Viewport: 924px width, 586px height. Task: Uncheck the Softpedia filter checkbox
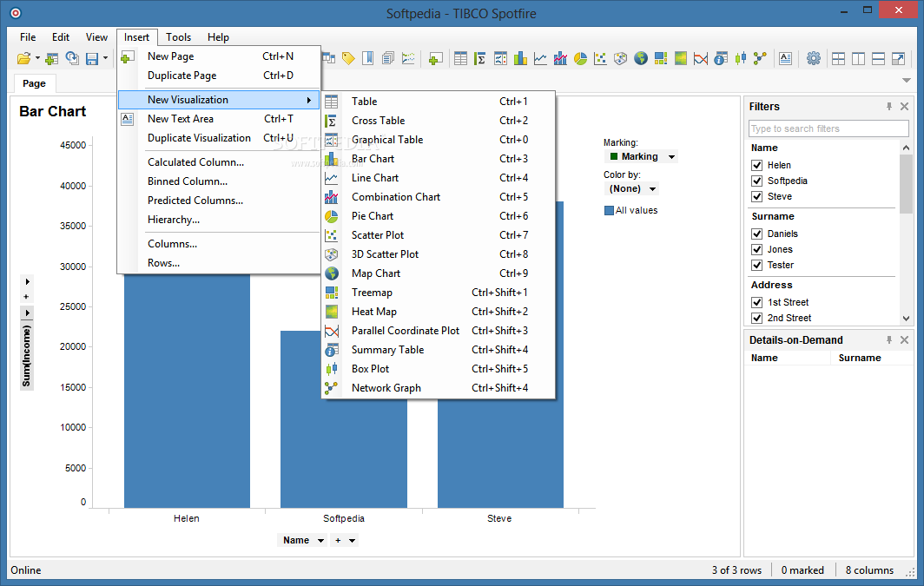click(756, 181)
